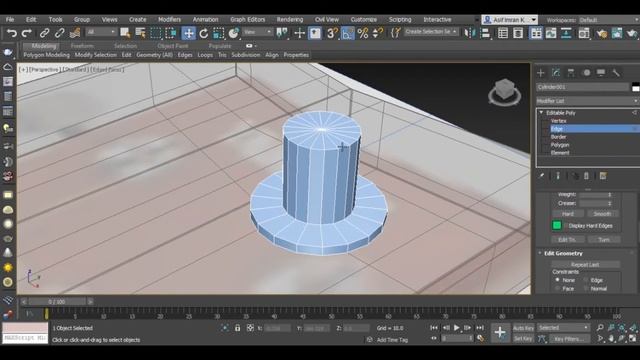Click the Hard edges button
Viewport: 640px width, 360px height.
tap(568, 214)
